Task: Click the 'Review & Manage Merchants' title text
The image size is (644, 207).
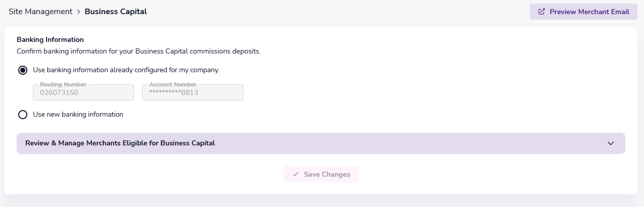Action: [x=120, y=143]
